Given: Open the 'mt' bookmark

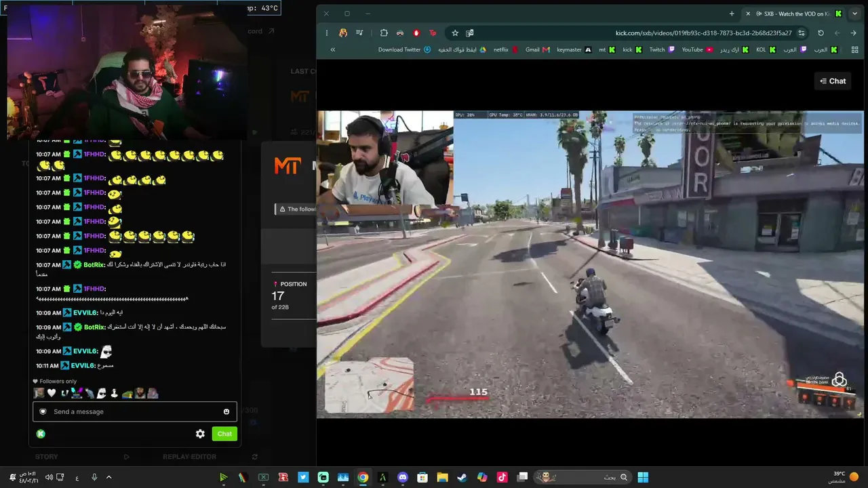Looking at the screenshot, I should click(607, 49).
